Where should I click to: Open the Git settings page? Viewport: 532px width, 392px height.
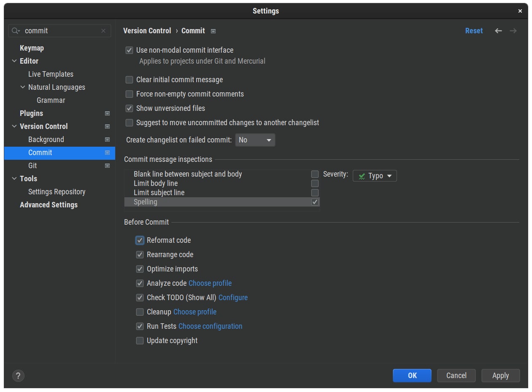pyautogui.click(x=32, y=166)
